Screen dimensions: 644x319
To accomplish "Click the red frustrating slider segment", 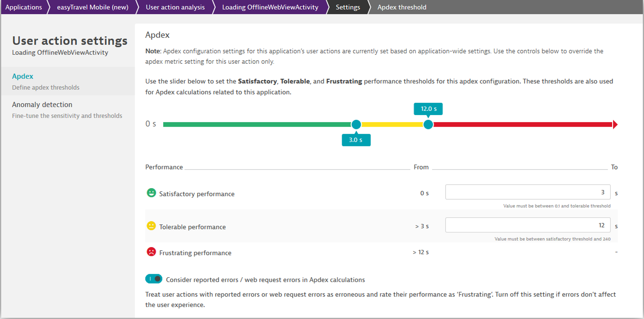I will (x=523, y=124).
